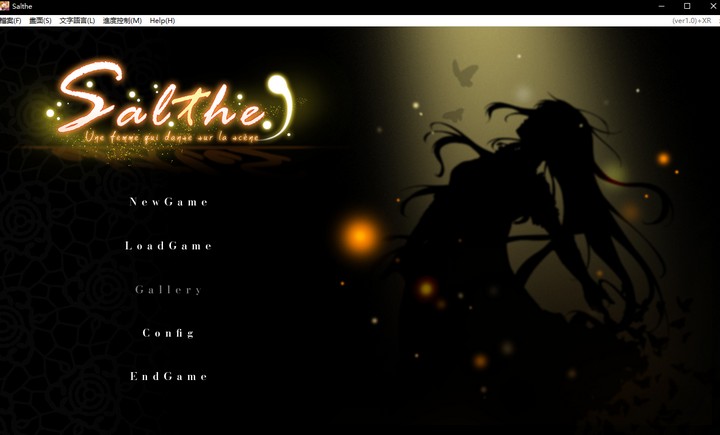
Task: Select End Game to quit
Action: [x=169, y=377]
